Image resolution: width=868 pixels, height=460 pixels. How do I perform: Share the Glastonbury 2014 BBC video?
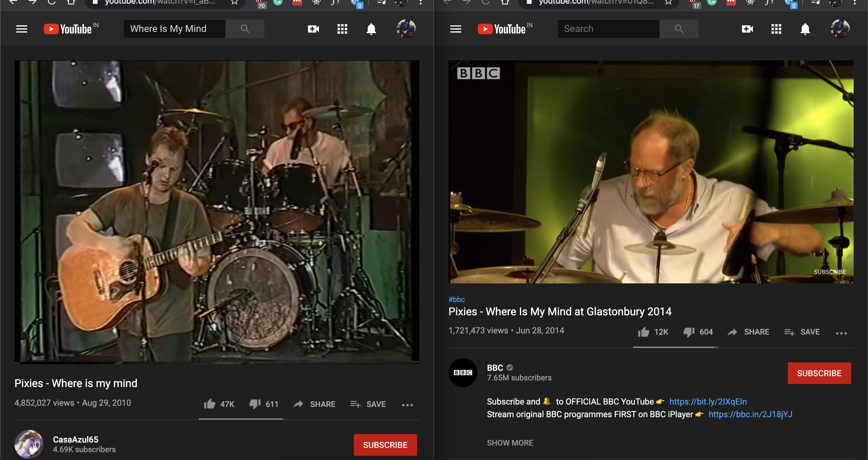coord(748,332)
